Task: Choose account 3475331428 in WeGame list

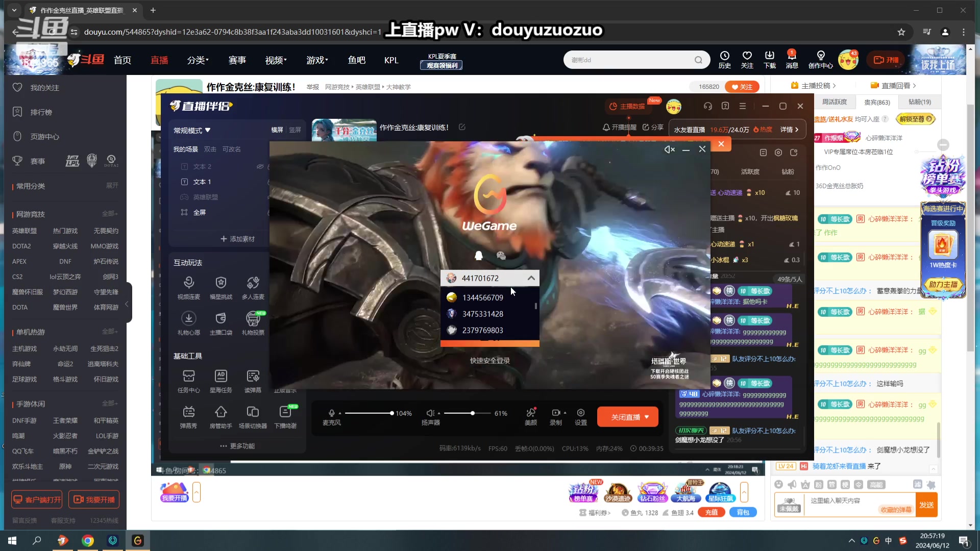Action: [x=489, y=314]
